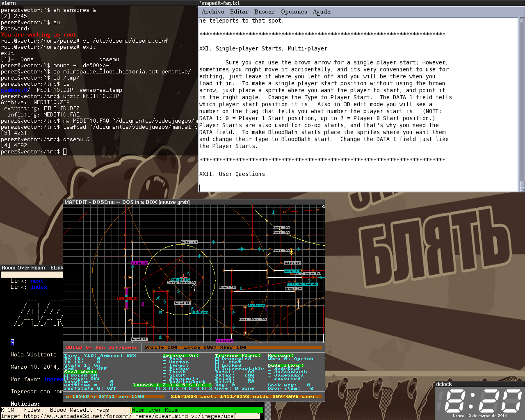525x420 pixels.
Task: Enable the Interruptable trigger flag
Action: (x=217, y=369)
